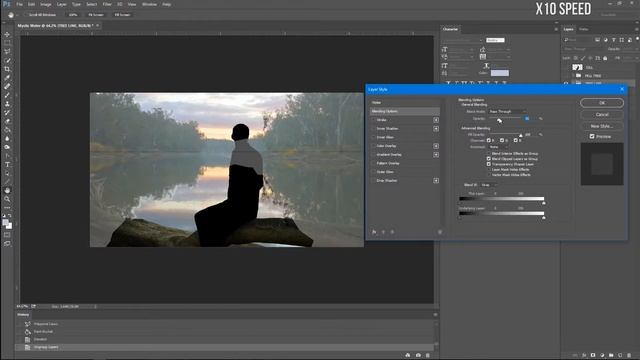Open the File menu
Screen dimensions: 640x360
[19, 4]
